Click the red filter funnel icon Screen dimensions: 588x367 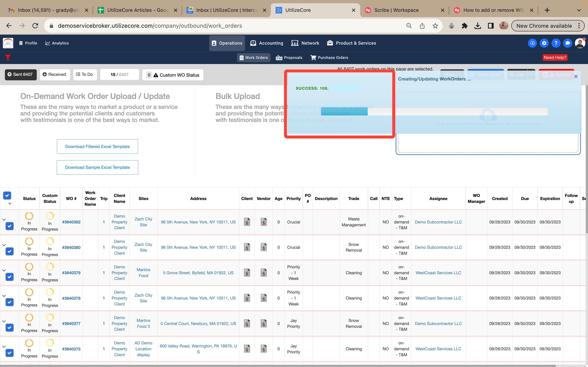(x=8, y=57)
